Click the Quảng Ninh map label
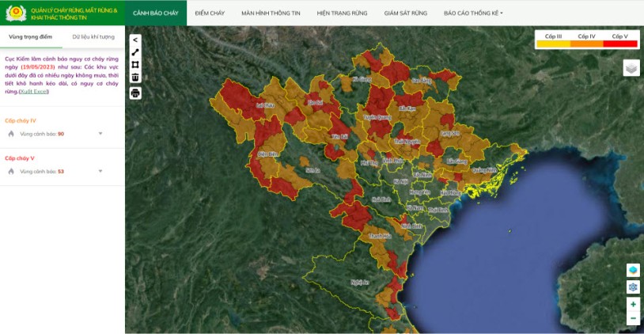Viewport: 644px width, 334px height. (x=485, y=170)
